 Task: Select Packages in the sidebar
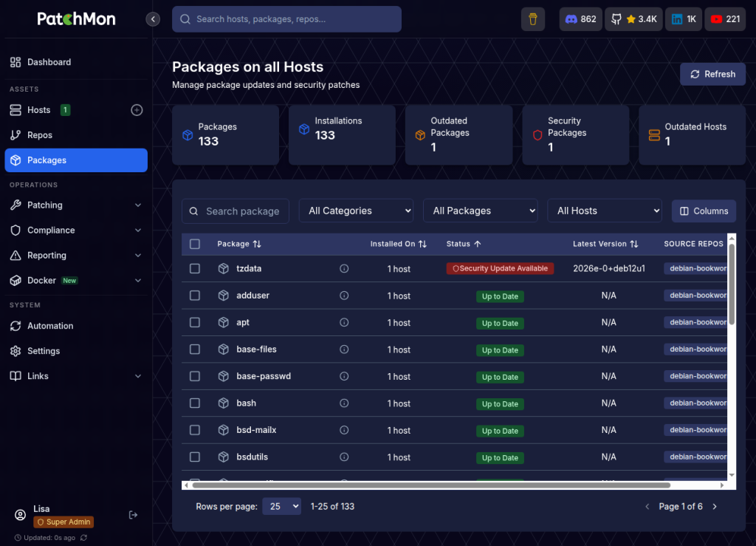(x=76, y=160)
